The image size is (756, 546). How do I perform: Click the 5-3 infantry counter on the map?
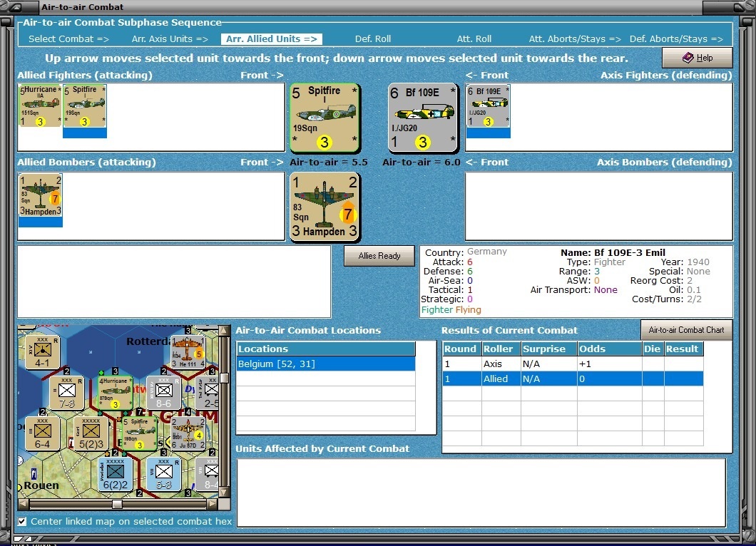pyautogui.click(x=163, y=474)
